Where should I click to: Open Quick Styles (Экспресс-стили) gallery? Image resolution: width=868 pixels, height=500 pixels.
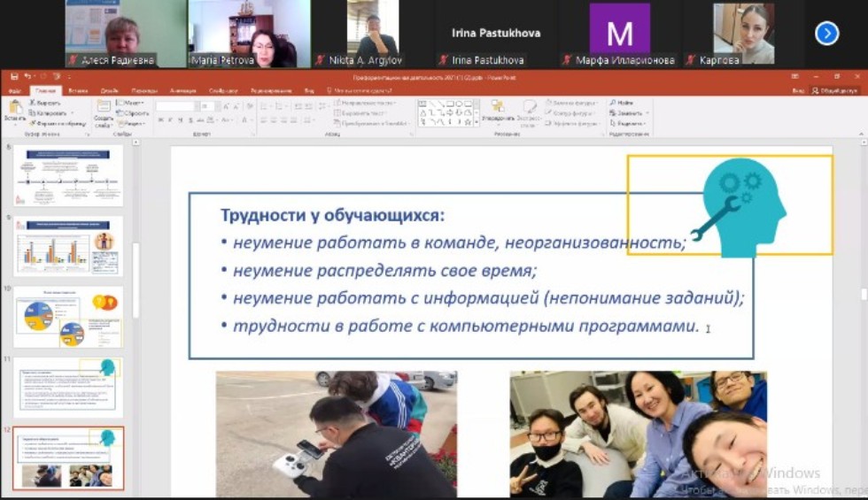(x=530, y=113)
